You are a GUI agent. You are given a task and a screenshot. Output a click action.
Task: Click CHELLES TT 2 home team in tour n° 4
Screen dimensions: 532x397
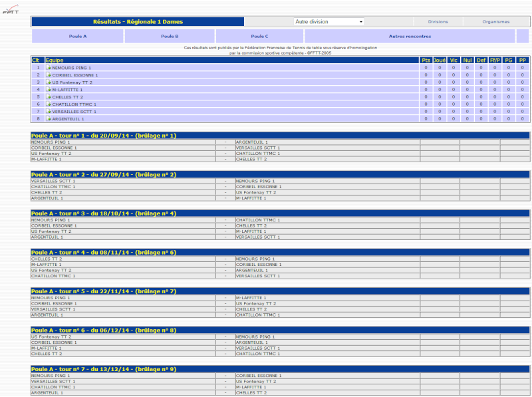click(47, 259)
